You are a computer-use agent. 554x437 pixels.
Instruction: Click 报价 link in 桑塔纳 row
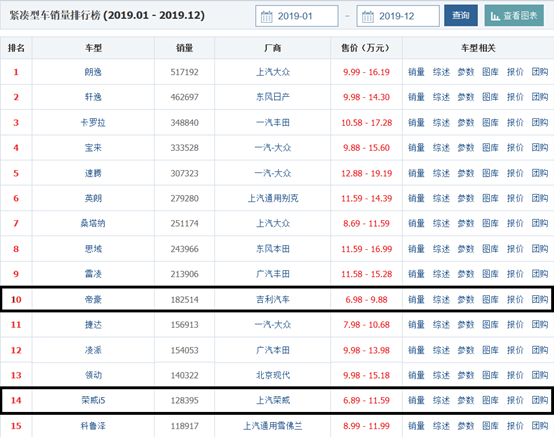coord(515,223)
